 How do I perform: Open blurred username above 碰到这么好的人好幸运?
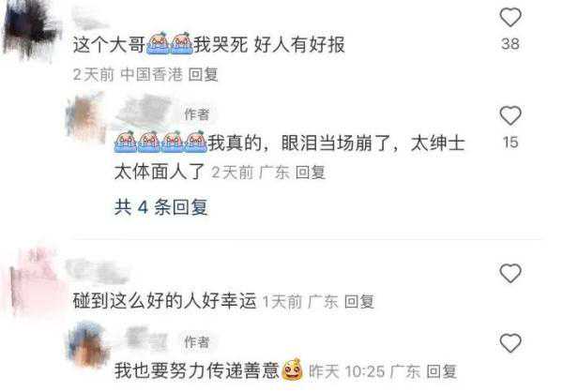(98, 271)
